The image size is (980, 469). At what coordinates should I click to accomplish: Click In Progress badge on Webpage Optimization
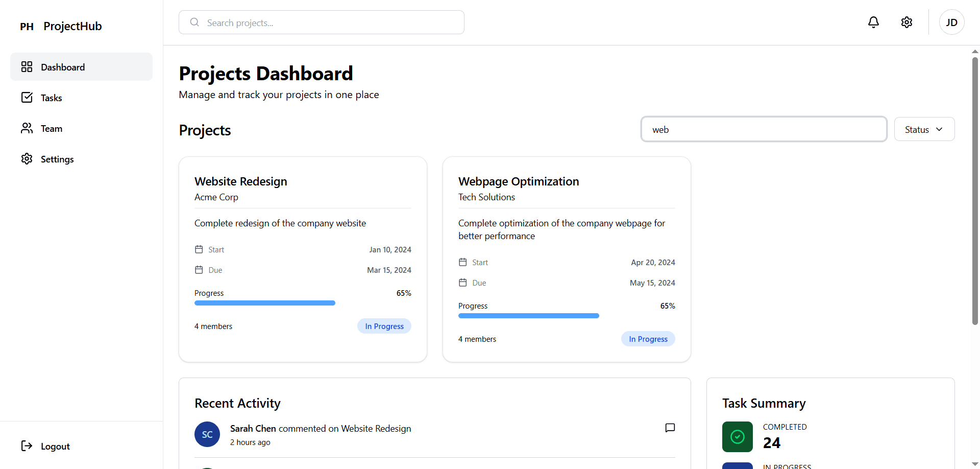[x=648, y=339]
